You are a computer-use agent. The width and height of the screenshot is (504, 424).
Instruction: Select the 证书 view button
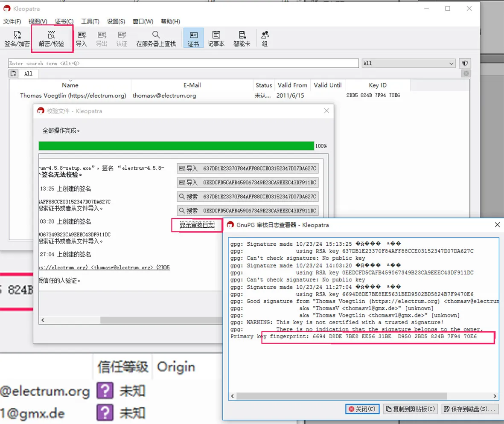coord(193,39)
